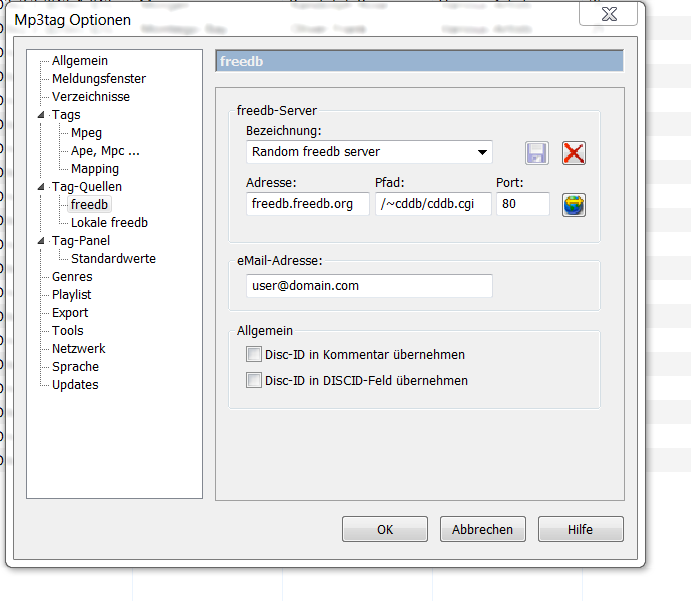
Task: Select the Tags tree item
Action: (x=66, y=115)
